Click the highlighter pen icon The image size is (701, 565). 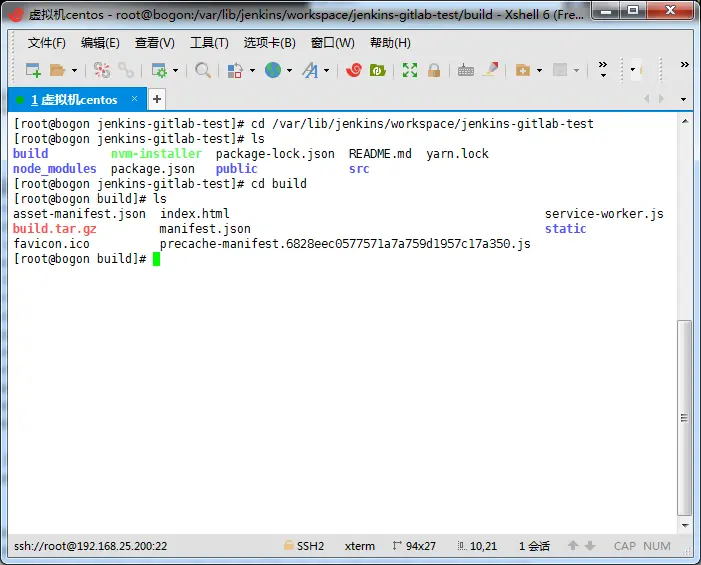490,69
